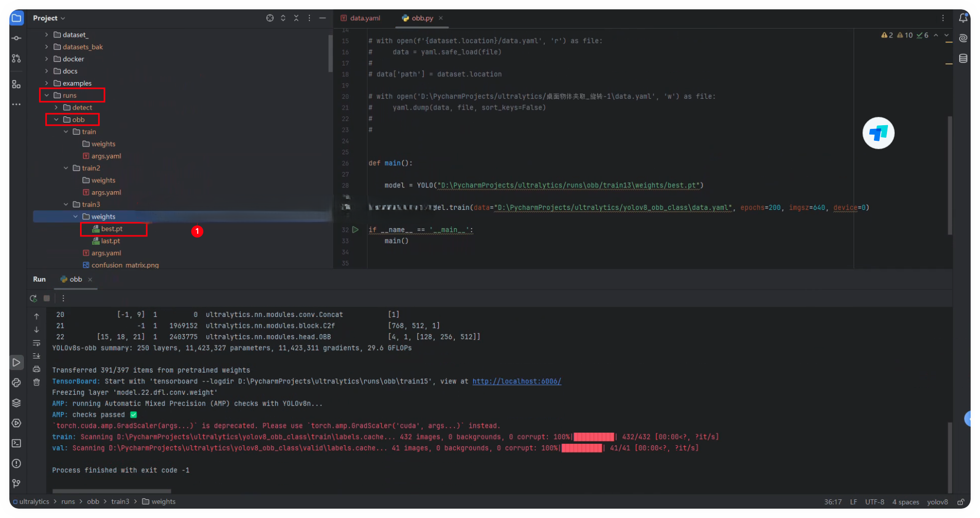Open the Project view dropdown

pyautogui.click(x=49, y=18)
